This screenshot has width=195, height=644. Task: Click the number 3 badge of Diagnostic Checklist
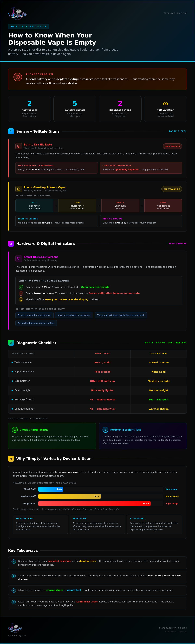[11, 343]
